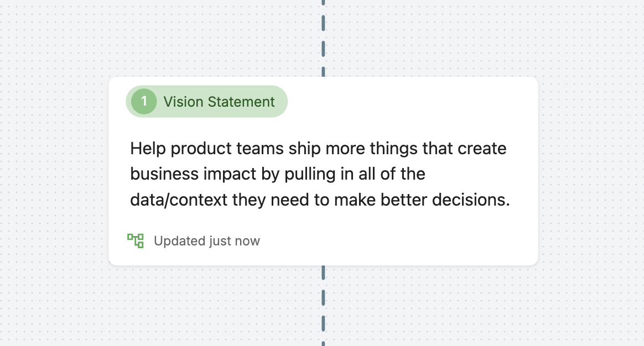
Task: Select the Vision Statement label pill
Action: coord(206,101)
